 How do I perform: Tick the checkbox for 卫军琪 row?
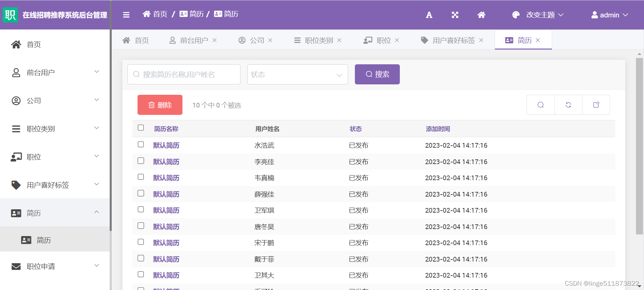click(141, 209)
